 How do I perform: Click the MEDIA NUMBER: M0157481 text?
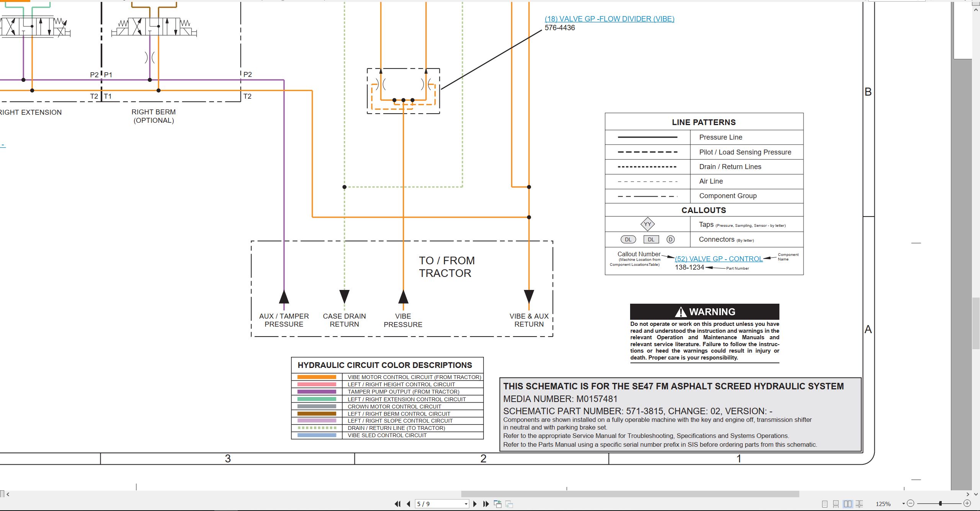560,399
